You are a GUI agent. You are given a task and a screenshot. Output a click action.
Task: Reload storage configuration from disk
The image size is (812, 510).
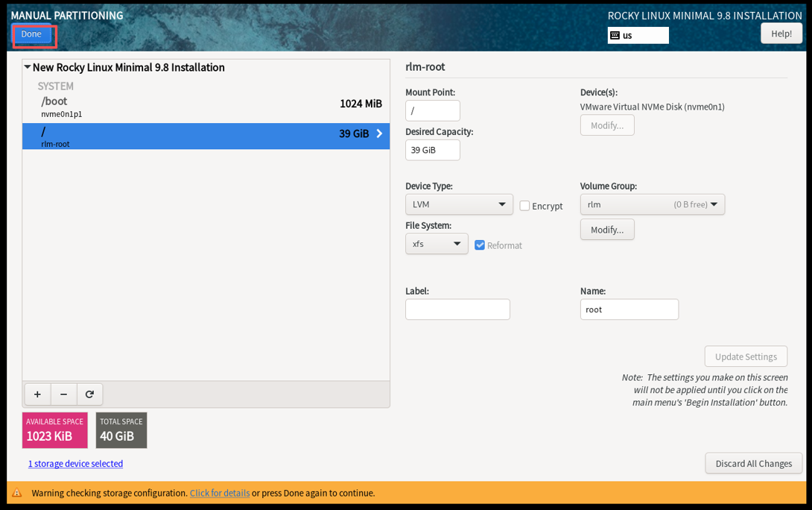[x=89, y=394]
